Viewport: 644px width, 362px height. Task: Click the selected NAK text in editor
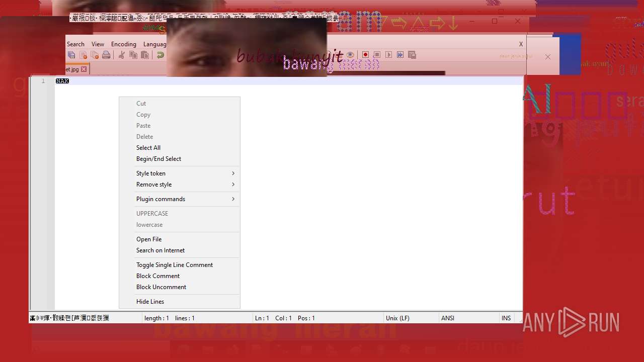[x=62, y=81]
